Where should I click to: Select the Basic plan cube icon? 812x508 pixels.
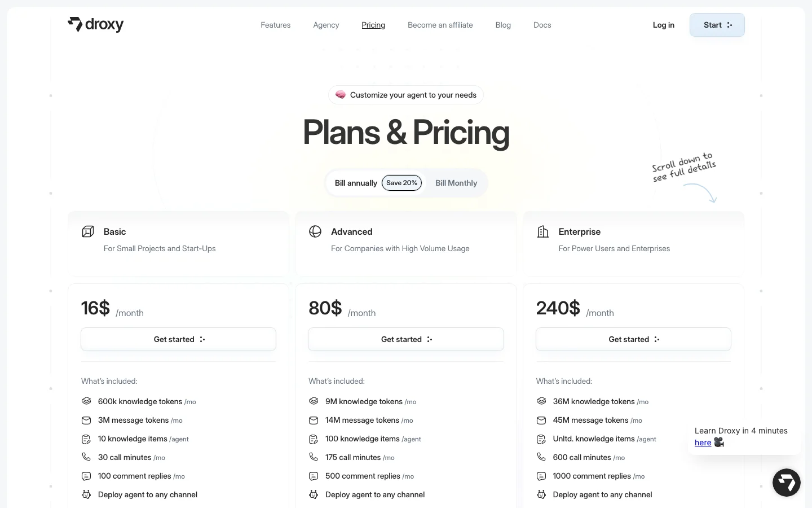point(88,231)
